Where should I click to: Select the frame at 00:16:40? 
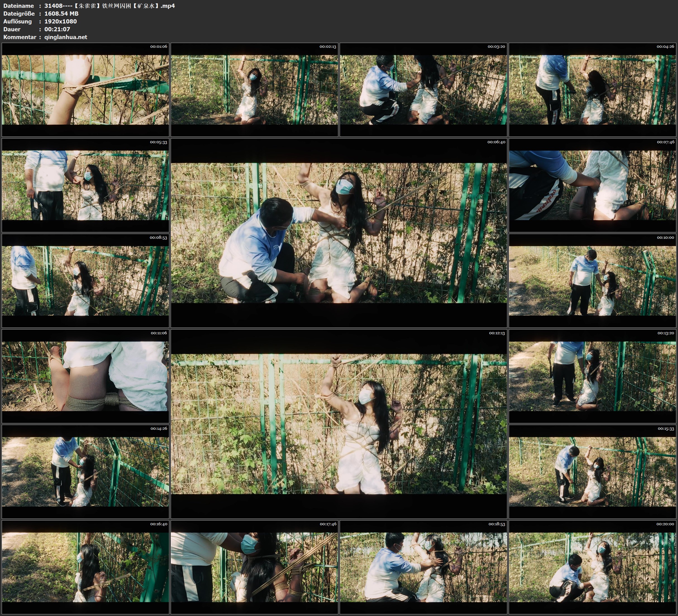(85, 567)
